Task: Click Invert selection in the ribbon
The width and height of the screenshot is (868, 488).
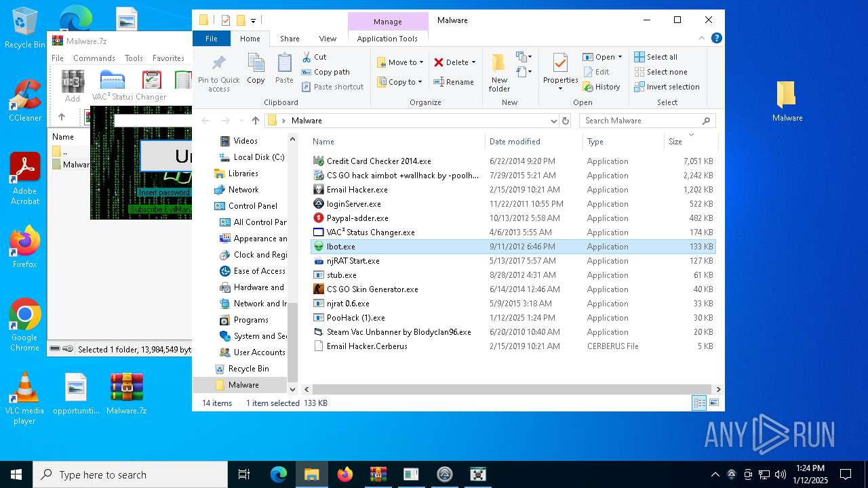Action: tap(667, 87)
